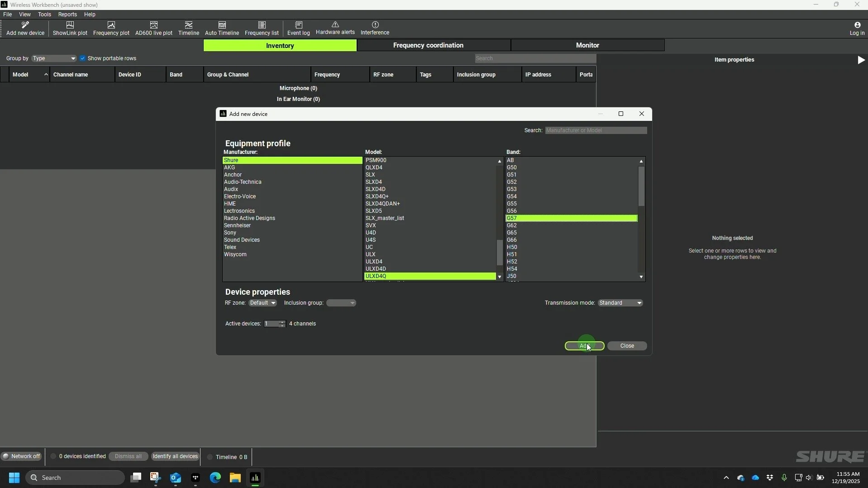The height and width of the screenshot is (488, 868).
Task: Toggle Show portable rows checkbox
Action: 82,58
